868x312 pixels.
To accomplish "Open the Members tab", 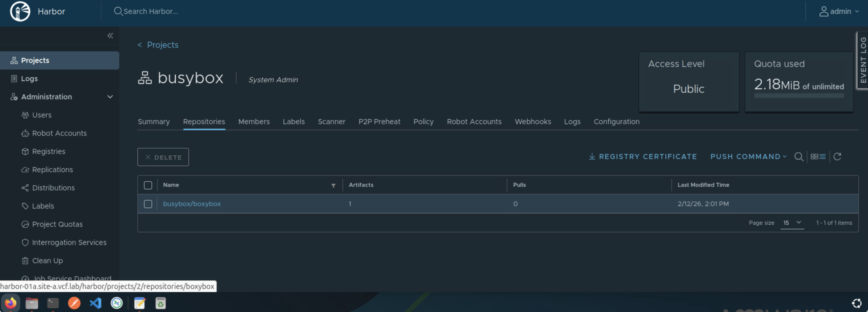I will pos(254,122).
